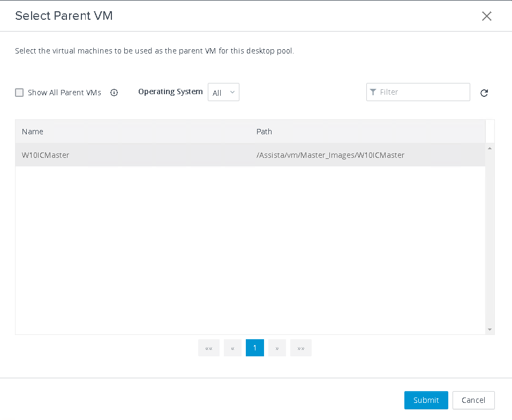Enable Show All Parent VMs checkbox
This screenshot has height=420, width=512.
19,93
